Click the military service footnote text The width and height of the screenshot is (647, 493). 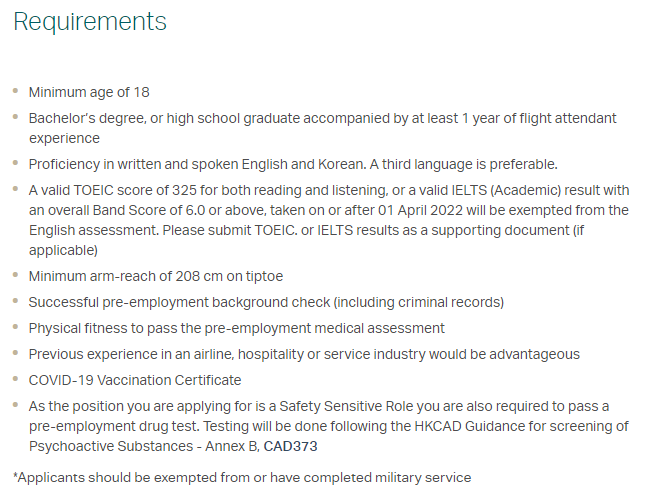click(242, 477)
